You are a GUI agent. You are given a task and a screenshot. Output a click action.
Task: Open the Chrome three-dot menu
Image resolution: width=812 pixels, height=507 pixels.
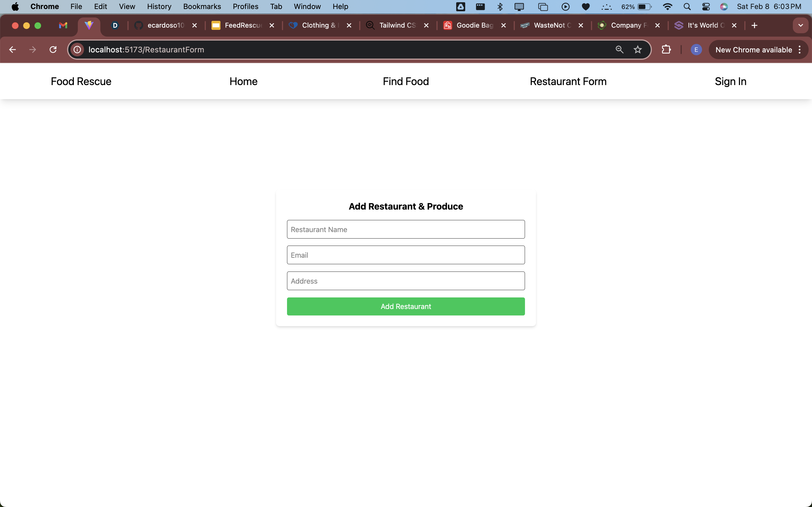tap(800, 50)
